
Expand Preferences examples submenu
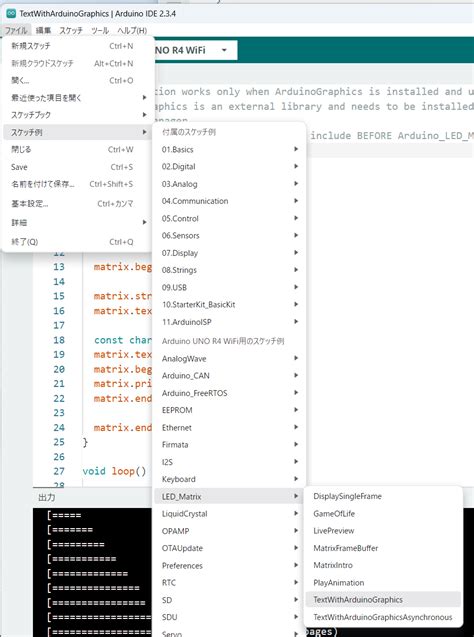[229, 566]
